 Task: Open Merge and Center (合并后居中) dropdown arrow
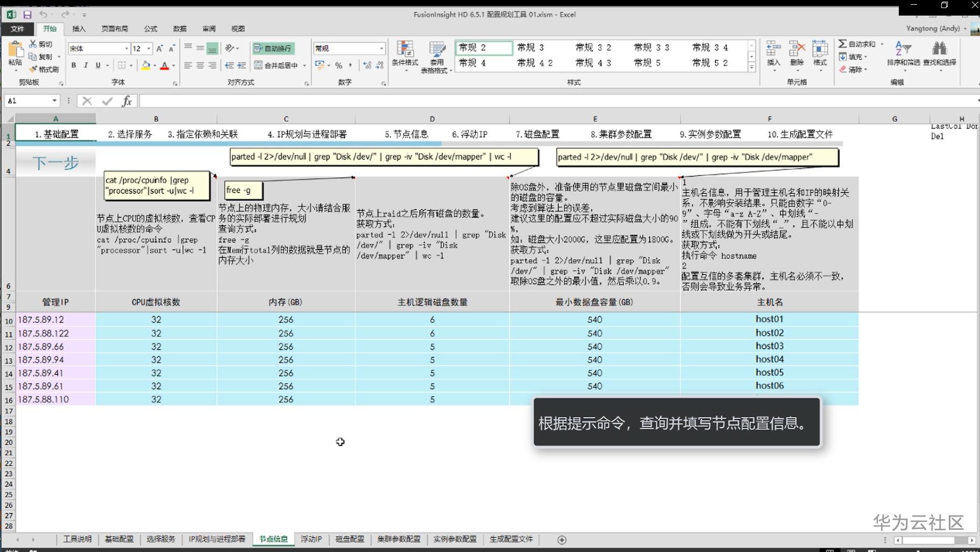[x=304, y=65]
